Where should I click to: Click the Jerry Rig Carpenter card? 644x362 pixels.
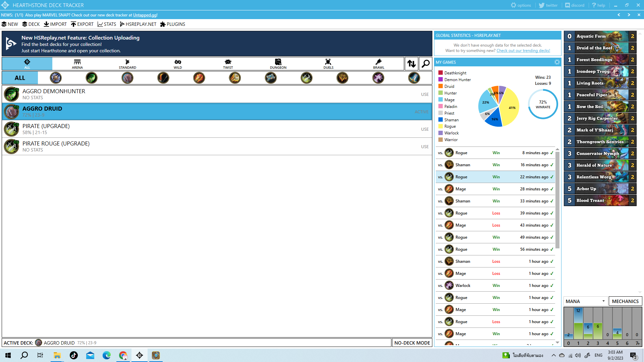tap(600, 118)
